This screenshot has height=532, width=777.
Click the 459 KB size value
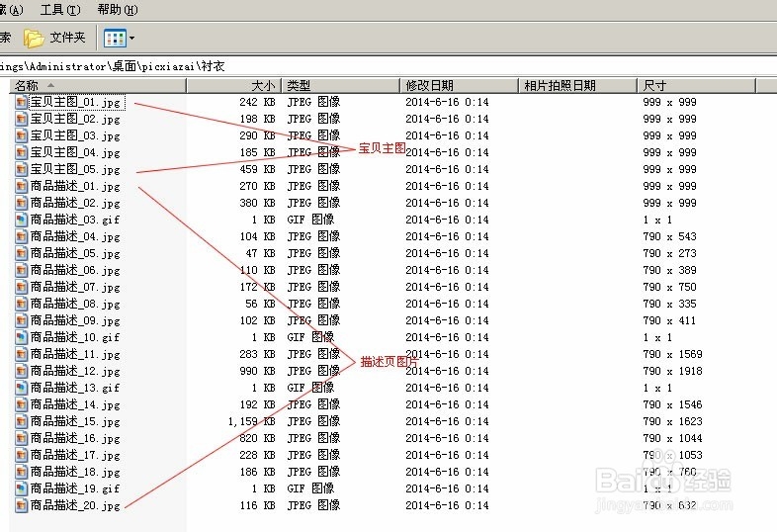tap(258, 169)
